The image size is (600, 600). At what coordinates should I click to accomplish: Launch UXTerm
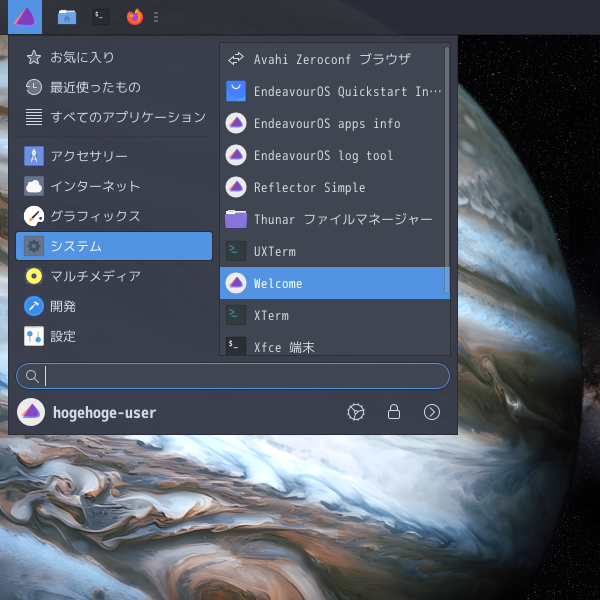(332, 251)
